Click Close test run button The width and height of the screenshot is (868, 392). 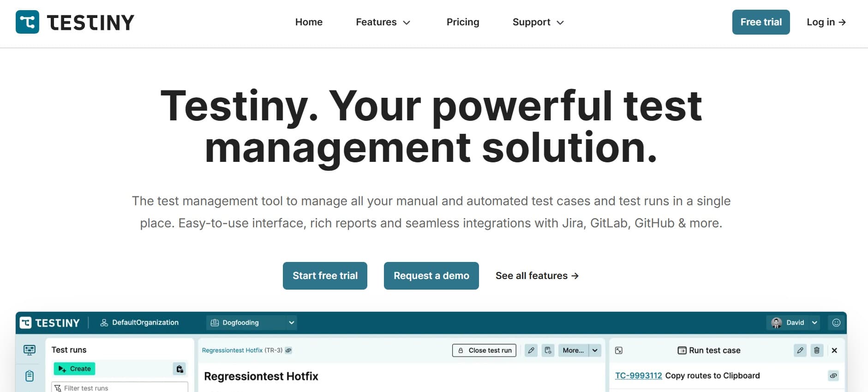pos(484,350)
